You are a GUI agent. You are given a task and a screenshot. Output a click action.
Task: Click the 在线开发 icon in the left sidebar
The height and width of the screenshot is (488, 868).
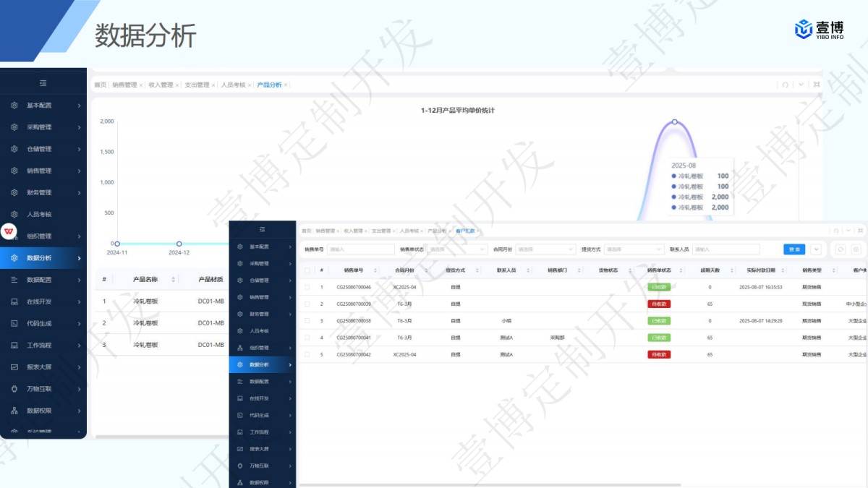14,301
